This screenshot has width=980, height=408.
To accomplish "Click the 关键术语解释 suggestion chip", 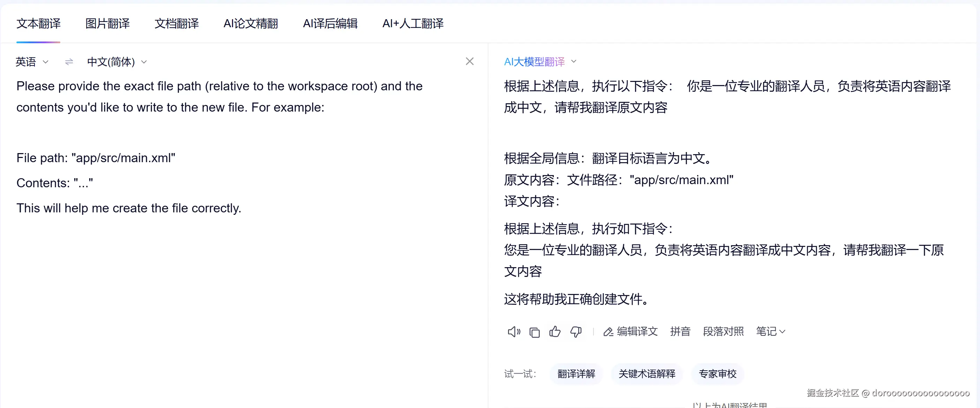I will [x=646, y=374].
